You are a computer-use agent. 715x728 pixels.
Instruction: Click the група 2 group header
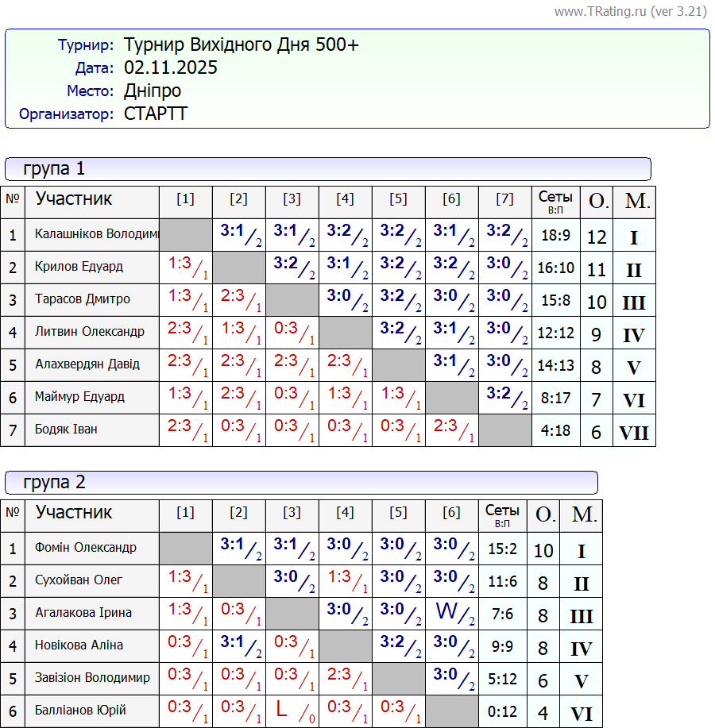pos(54,482)
